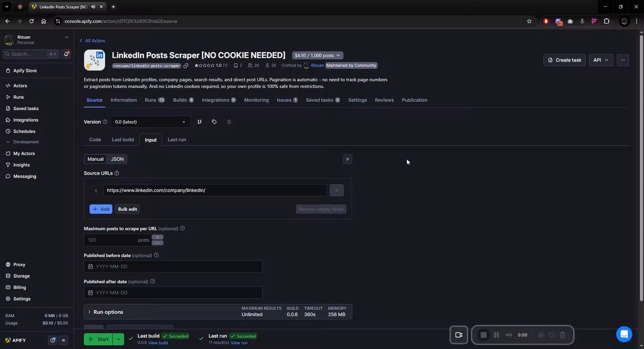Open the Issues tab
This screenshot has height=349, width=644.
coord(287,100)
